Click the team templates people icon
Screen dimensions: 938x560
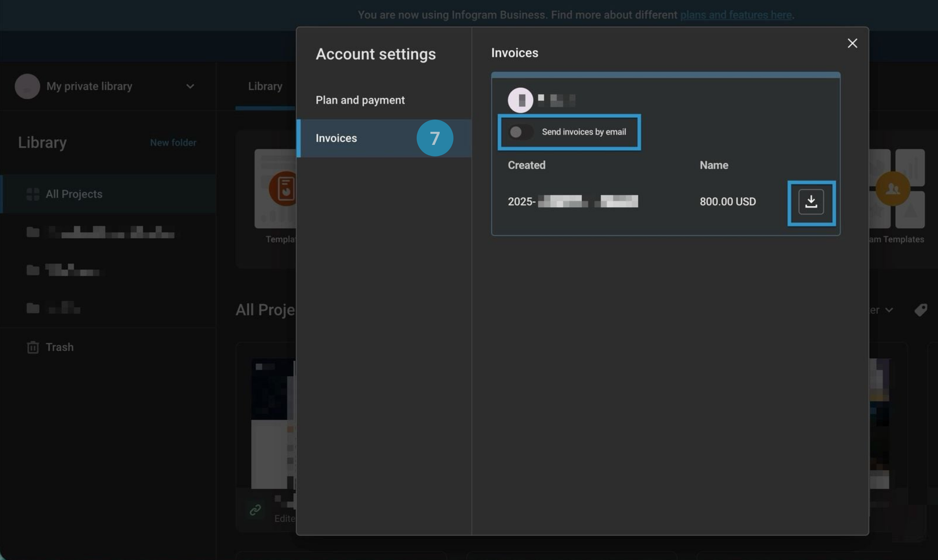click(892, 189)
